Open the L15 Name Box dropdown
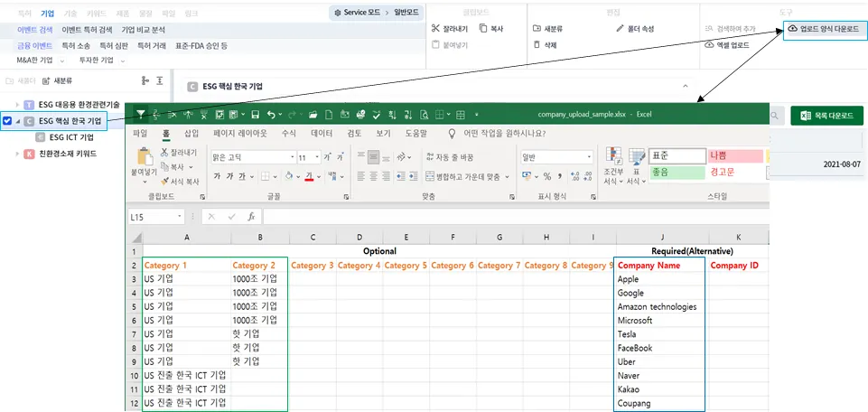This screenshot has width=868, height=412. coord(180,217)
